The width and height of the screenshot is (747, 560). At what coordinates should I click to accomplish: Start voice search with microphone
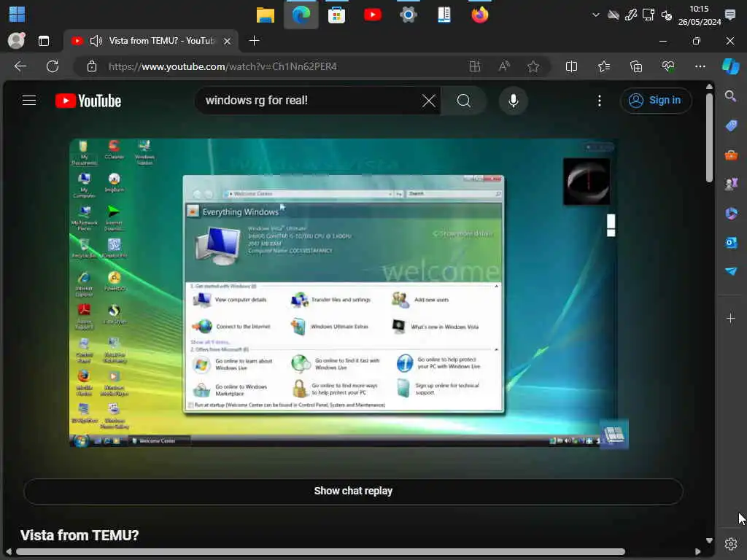[513, 101]
